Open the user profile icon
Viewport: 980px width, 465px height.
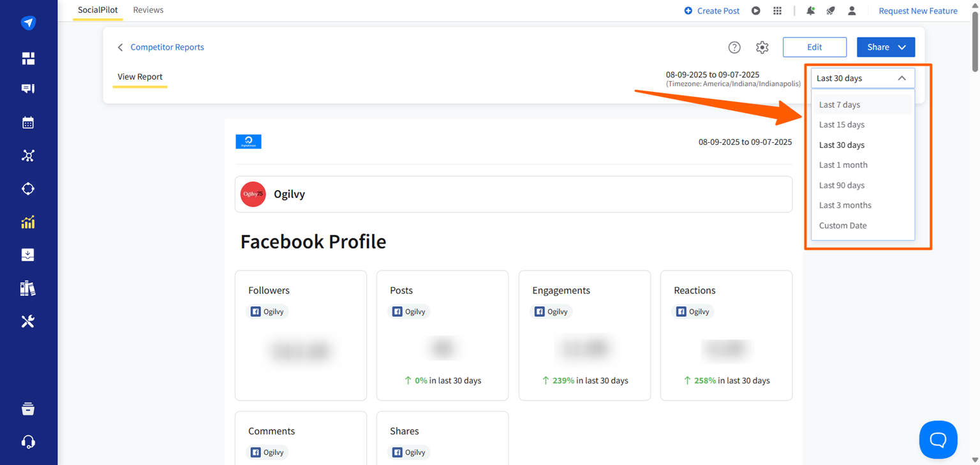coord(852,11)
